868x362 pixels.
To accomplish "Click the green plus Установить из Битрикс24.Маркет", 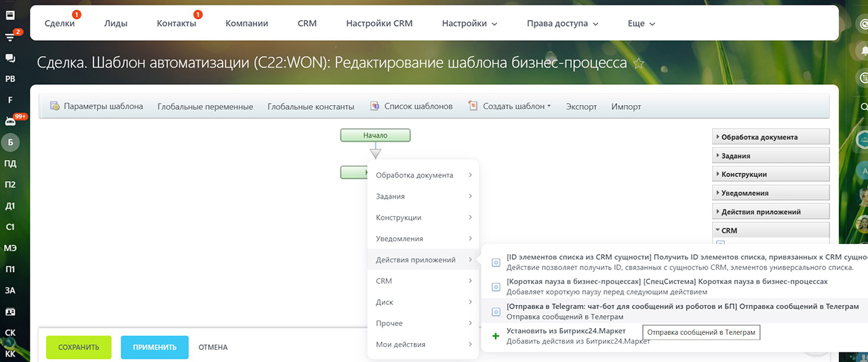I will [x=496, y=336].
